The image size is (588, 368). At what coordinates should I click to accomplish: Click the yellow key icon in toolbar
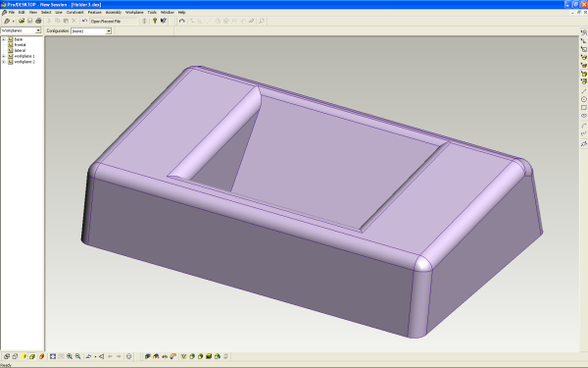click(x=155, y=21)
